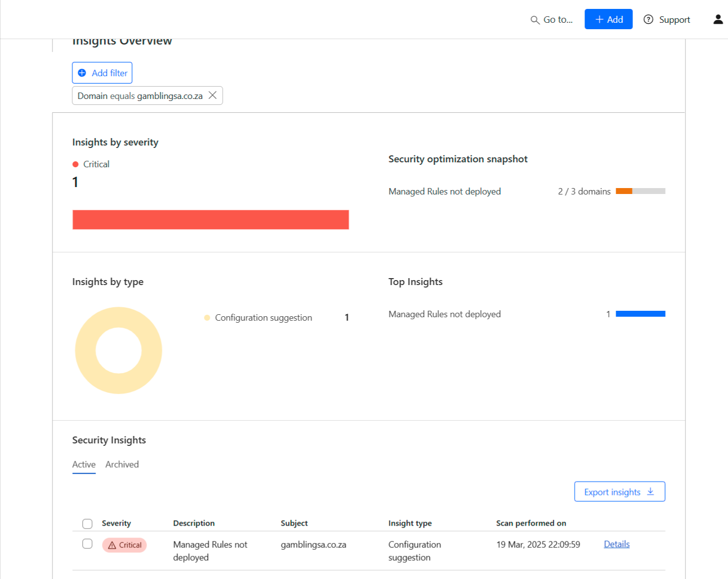Image resolution: width=728 pixels, height=579 pixels.
Task: Switch to the Archived insights tab
Action: coord(122,464)
